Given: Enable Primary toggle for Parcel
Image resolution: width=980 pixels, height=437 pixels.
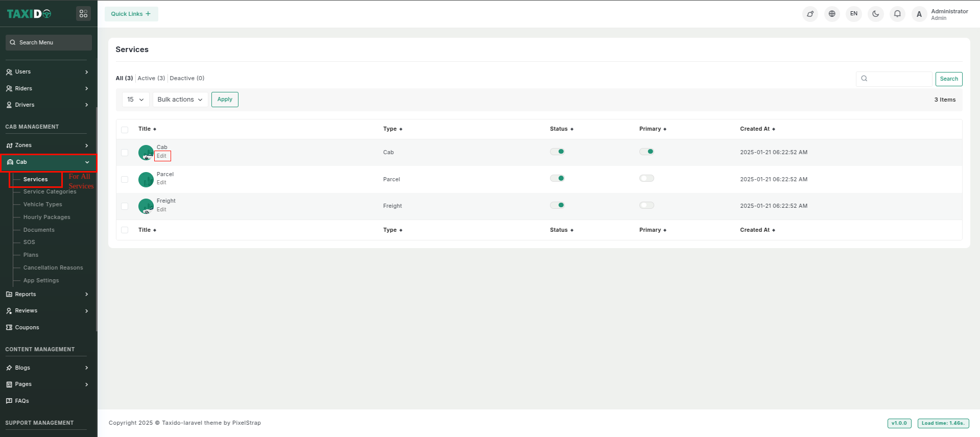Looking at the screenshot, I should pos(647,178).
